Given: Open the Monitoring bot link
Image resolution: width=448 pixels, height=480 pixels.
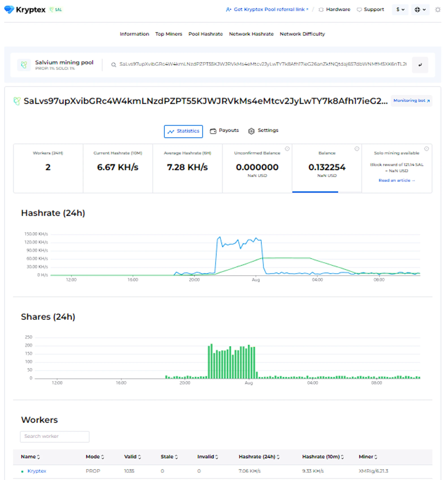Looking at the screenshot, I should [411, 101].
